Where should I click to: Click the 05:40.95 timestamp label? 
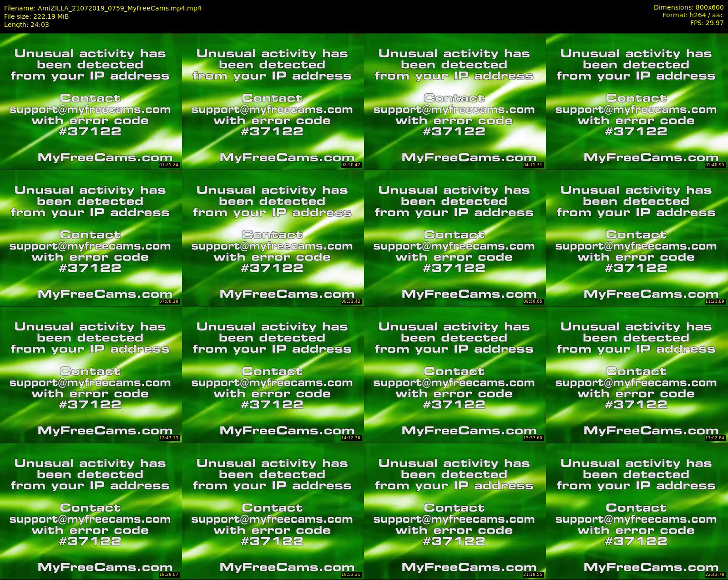coord(715,165)
